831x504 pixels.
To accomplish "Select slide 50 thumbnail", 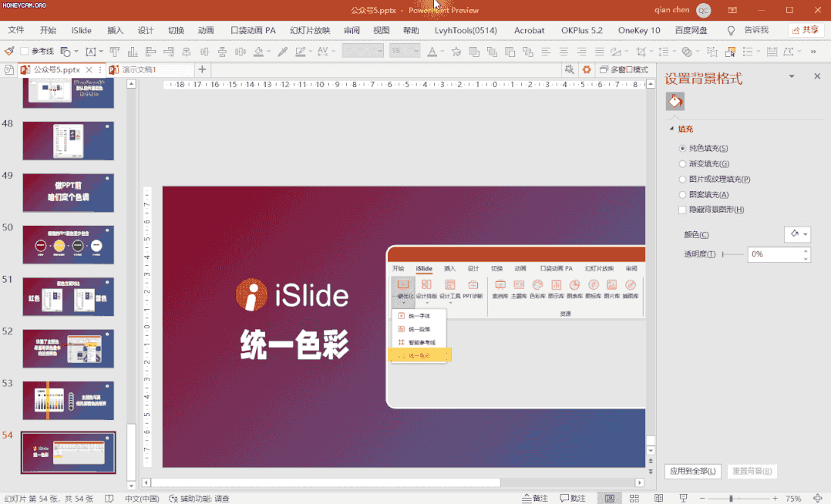I will click(x=69, y=245).
